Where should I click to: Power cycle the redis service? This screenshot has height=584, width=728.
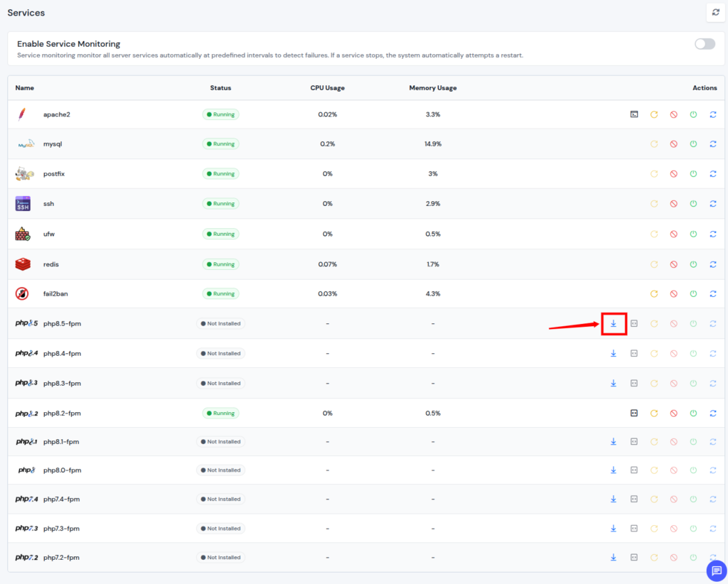click(x=693, y=264)
